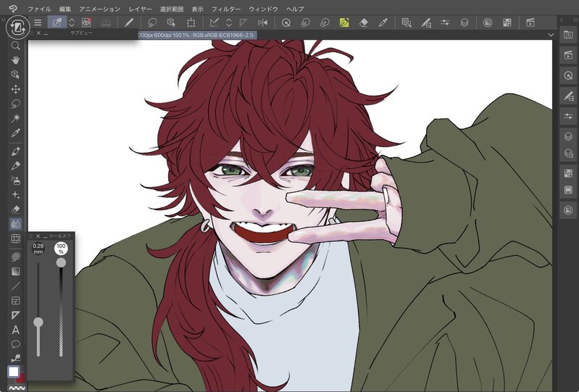Open the フィルター menu
Image resolution: width=579 pixels, height=392 pixels.
point(226,9)
